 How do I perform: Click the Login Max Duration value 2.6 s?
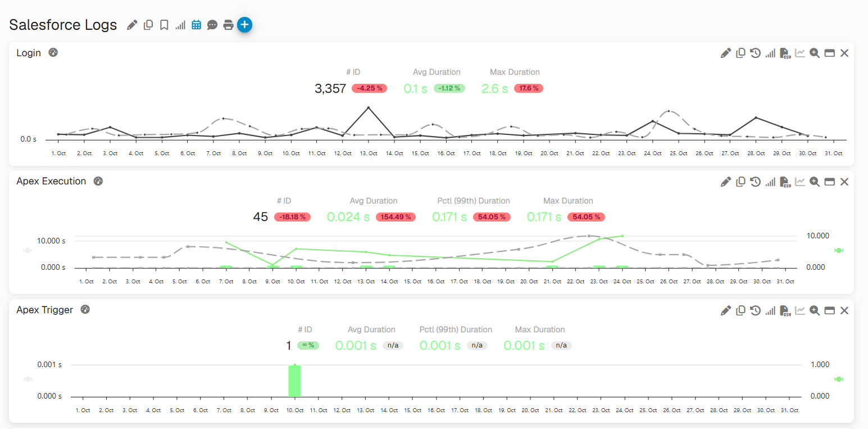point(495,88)
